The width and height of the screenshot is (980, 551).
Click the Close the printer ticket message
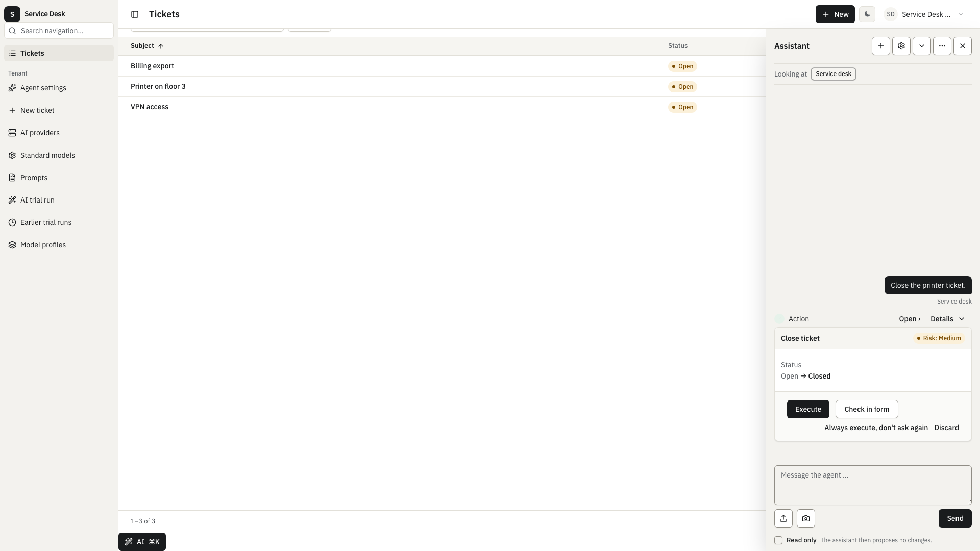pyautogui.click(x=928, y=285)
